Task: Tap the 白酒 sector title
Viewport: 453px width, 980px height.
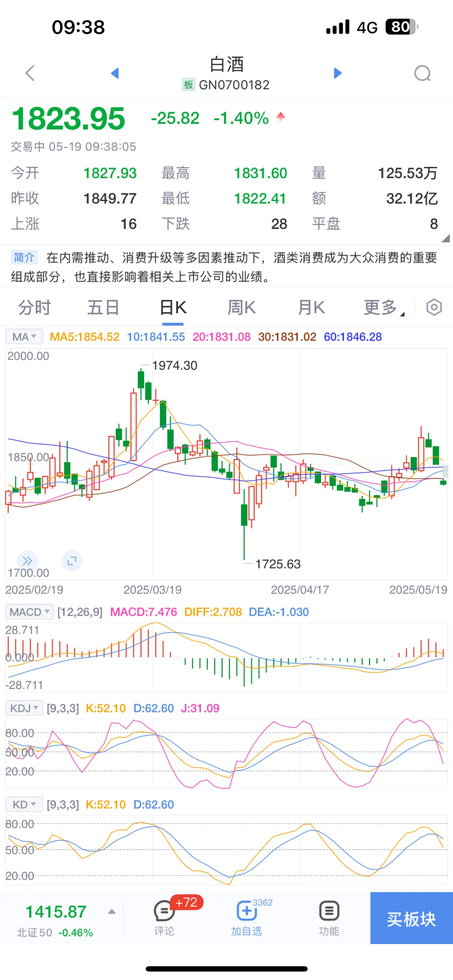Action: 226,64
